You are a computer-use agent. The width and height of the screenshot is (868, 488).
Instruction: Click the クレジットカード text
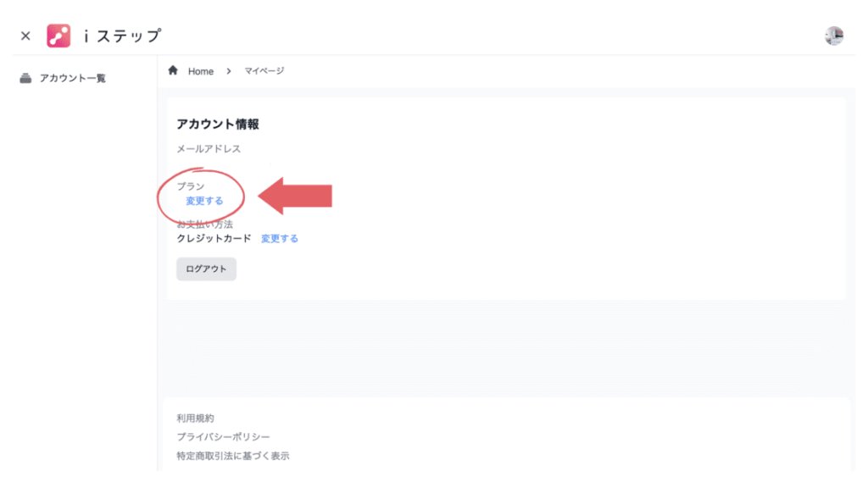pyautogui.click(x=214, y=238)
